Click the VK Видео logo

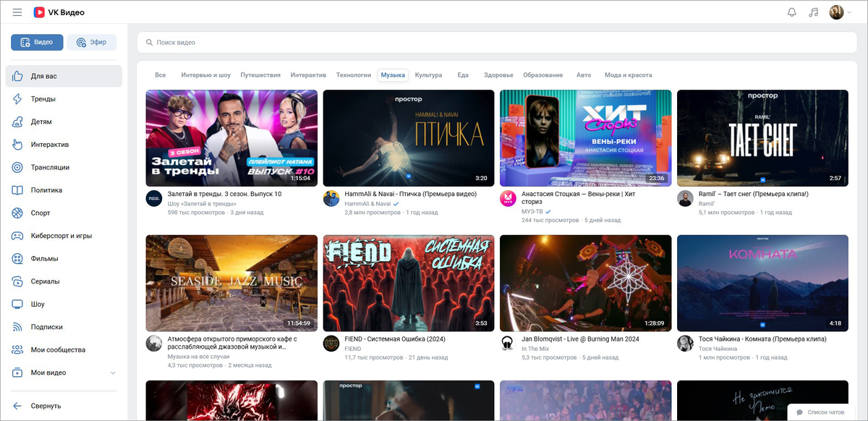point(59,12)
